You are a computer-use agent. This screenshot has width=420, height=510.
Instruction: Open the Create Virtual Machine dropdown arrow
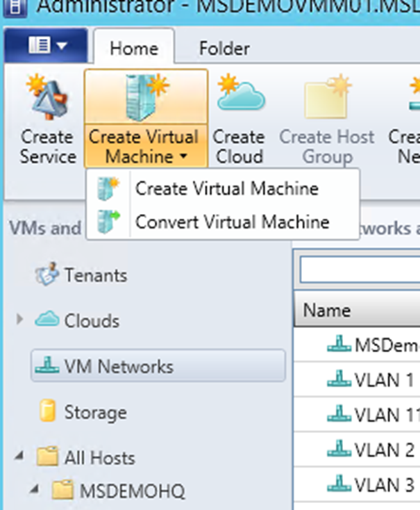click(x=184, y=156)
